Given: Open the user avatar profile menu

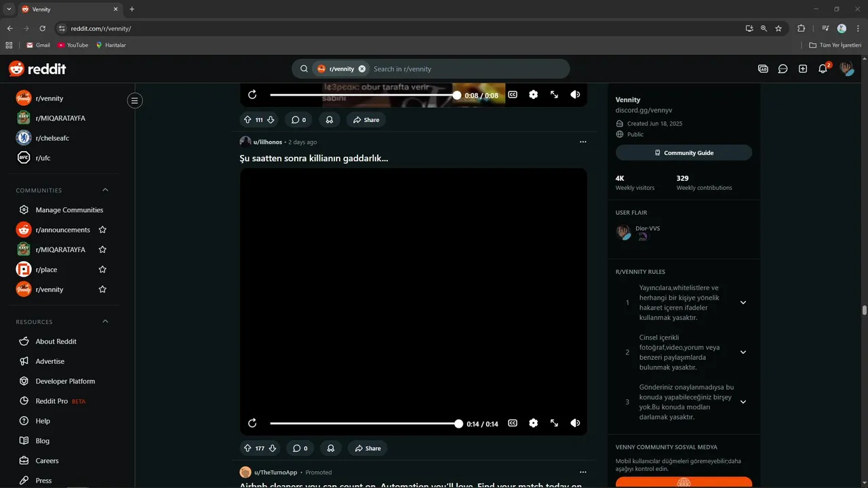Looking at the screenshot, I should coord(846,68).
